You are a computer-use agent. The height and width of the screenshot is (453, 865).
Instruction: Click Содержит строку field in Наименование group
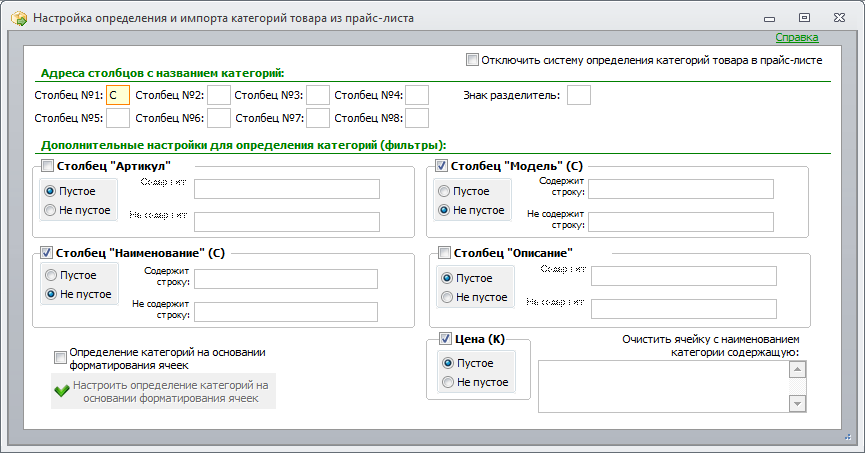[286, 279]
